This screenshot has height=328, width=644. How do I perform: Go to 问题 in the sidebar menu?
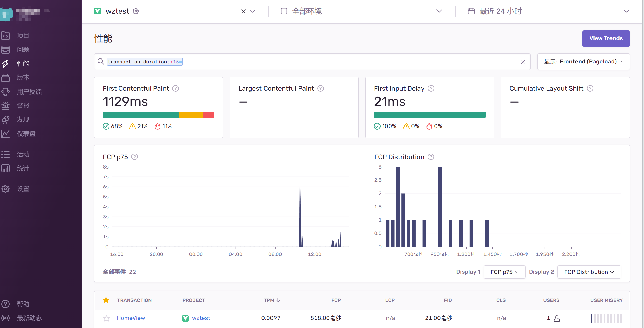(x=23, y=49)
